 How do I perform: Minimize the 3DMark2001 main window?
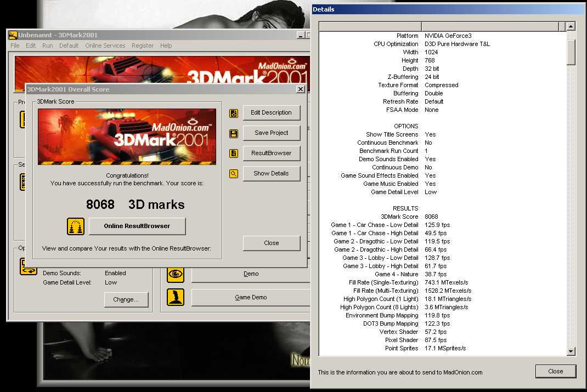(300, 35)
